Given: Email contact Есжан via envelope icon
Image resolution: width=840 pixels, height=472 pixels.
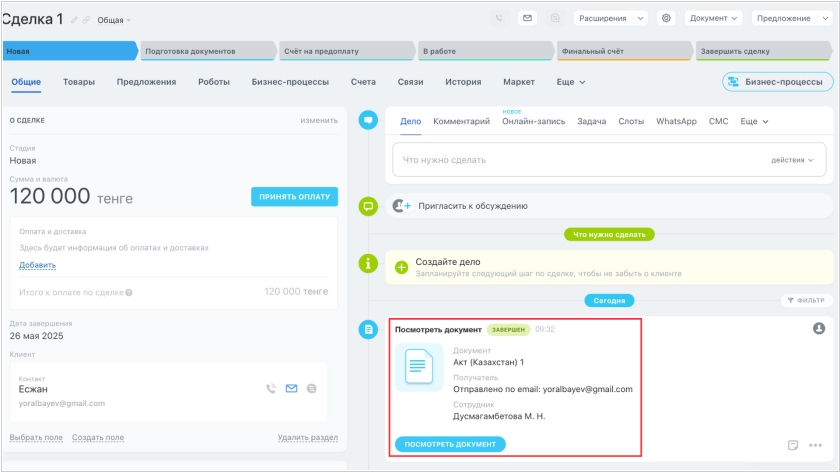Looking at the screenshot, I should 291,388.
